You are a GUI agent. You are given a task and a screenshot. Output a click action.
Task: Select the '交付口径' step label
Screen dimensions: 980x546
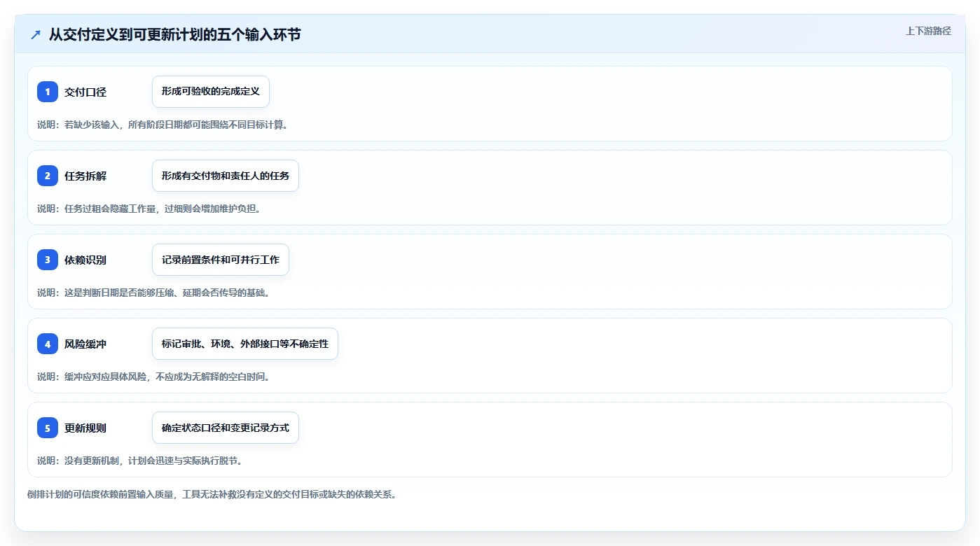click(85, 92)
